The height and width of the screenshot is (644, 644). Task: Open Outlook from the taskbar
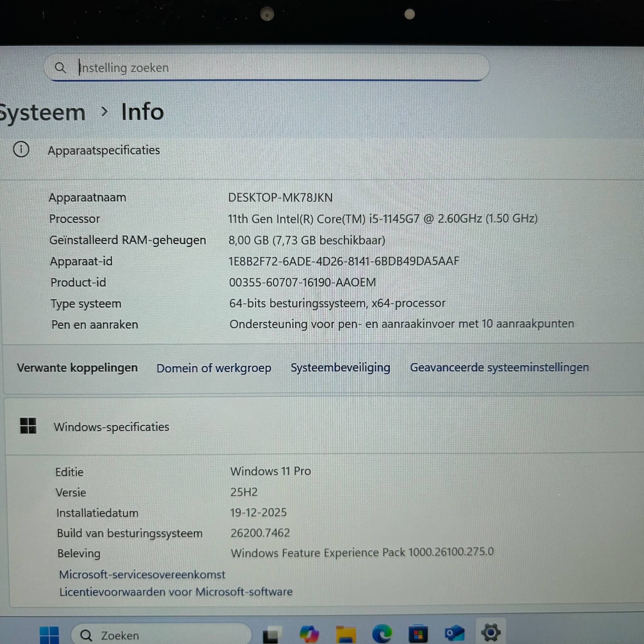pyautogui.click(x=454, y=633)
